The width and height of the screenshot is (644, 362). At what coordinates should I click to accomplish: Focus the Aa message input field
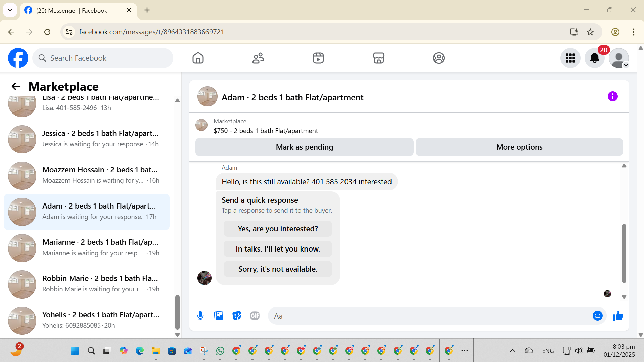(x=430, y=316)
